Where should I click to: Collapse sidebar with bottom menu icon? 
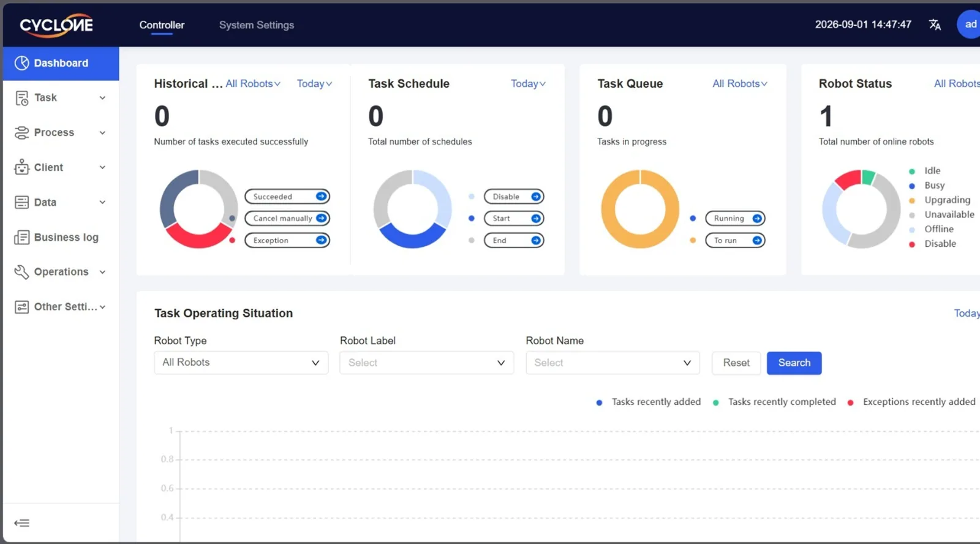click(22, 523)
